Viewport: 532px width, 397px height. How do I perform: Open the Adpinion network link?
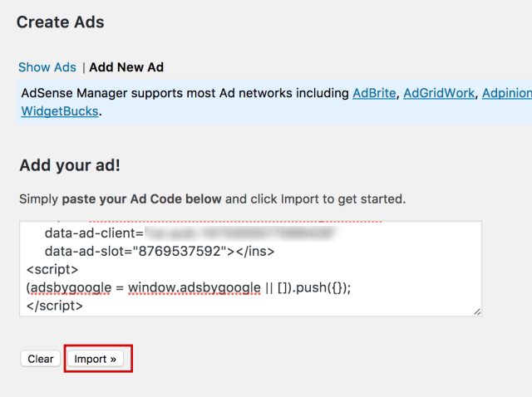pos(507,93)
